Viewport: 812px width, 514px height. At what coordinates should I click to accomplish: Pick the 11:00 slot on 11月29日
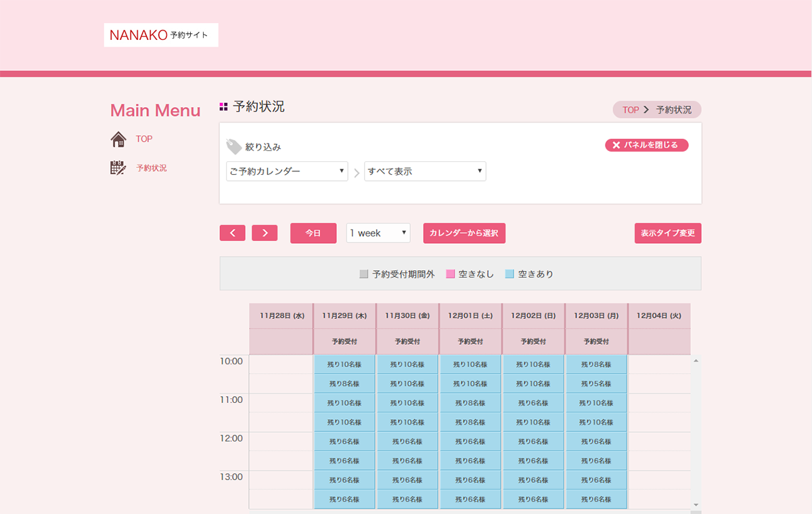(x=344, y=403)
